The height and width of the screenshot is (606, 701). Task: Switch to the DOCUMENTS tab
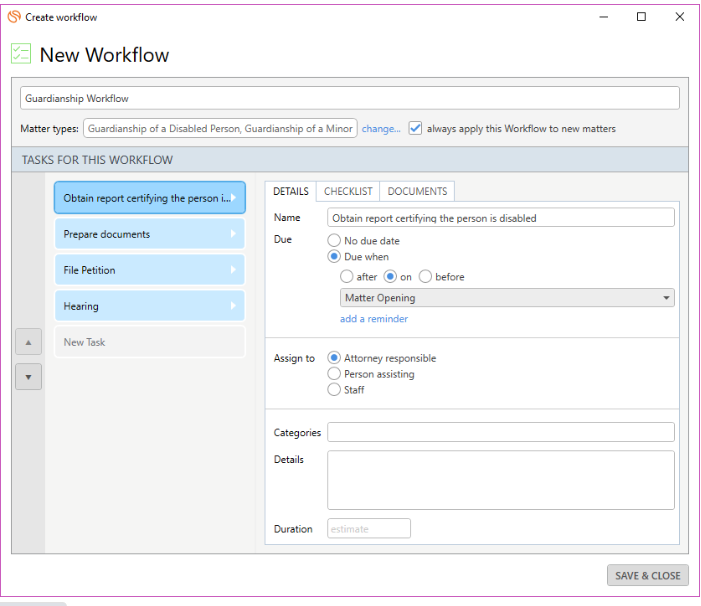pyautogui.click(x=417, y=191)
